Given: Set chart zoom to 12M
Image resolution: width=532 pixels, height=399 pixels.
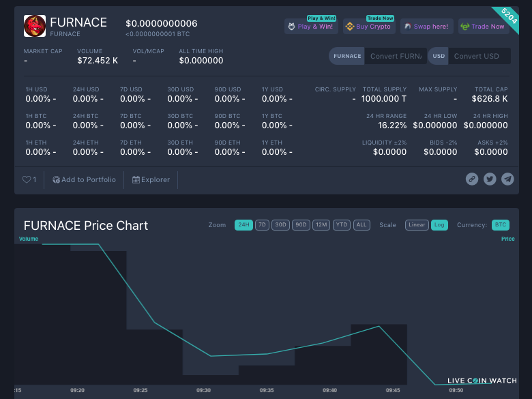Looking at the screenshot, I should click(x=321, y=225).
